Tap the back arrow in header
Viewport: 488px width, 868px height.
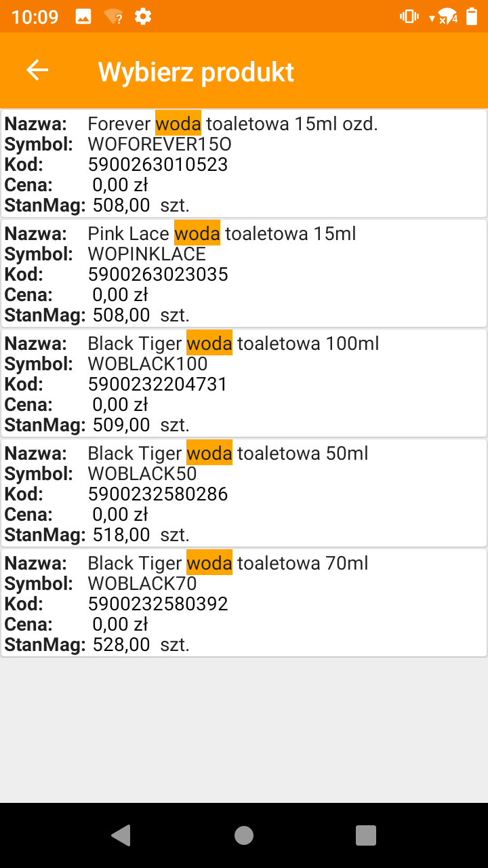37,71
